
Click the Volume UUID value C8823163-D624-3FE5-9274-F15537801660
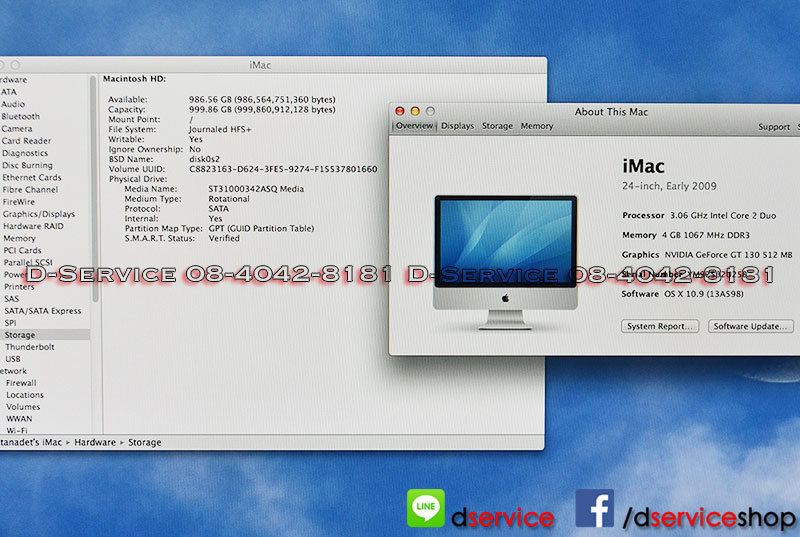click(283, 169)
